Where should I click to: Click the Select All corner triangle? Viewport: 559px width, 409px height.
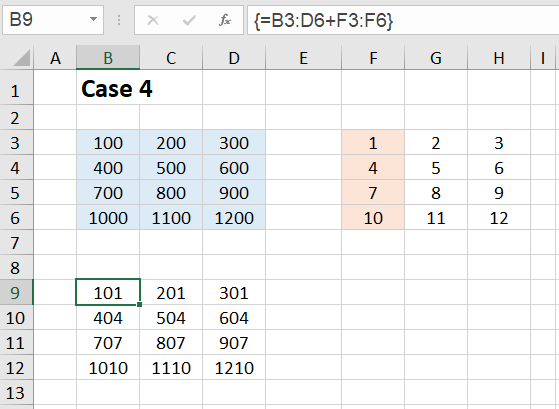pyautogui.click(x=22, y=58)
